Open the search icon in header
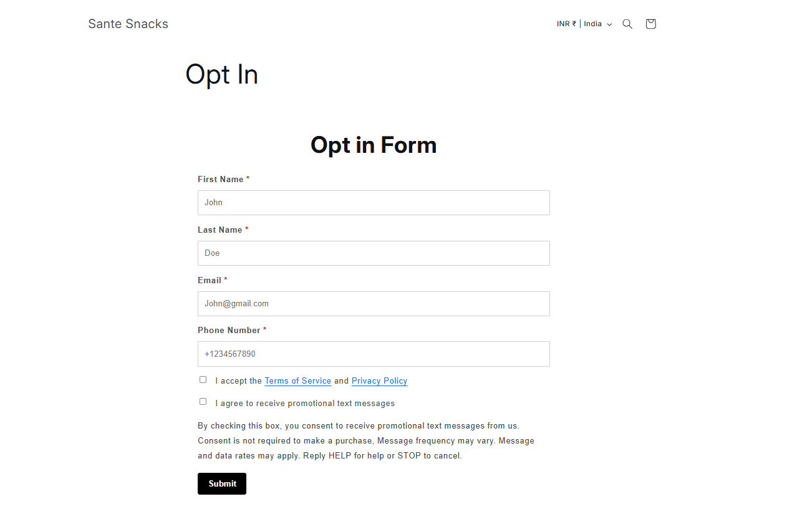This screenshot has height=509, width=812. [x=627, y=24]
